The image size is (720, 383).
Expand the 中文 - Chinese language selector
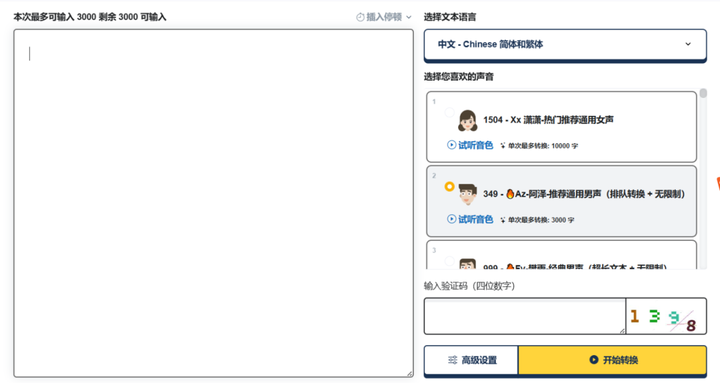coord(565,44)
